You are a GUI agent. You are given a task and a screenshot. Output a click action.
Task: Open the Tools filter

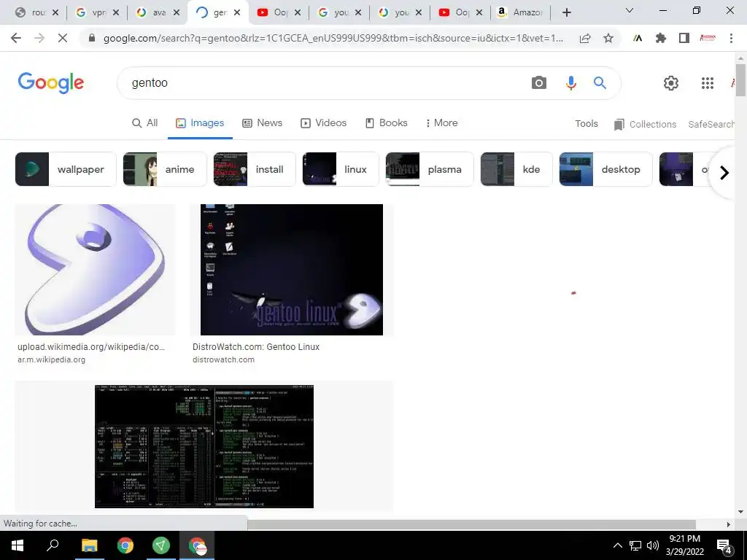[x=586, y=124]
